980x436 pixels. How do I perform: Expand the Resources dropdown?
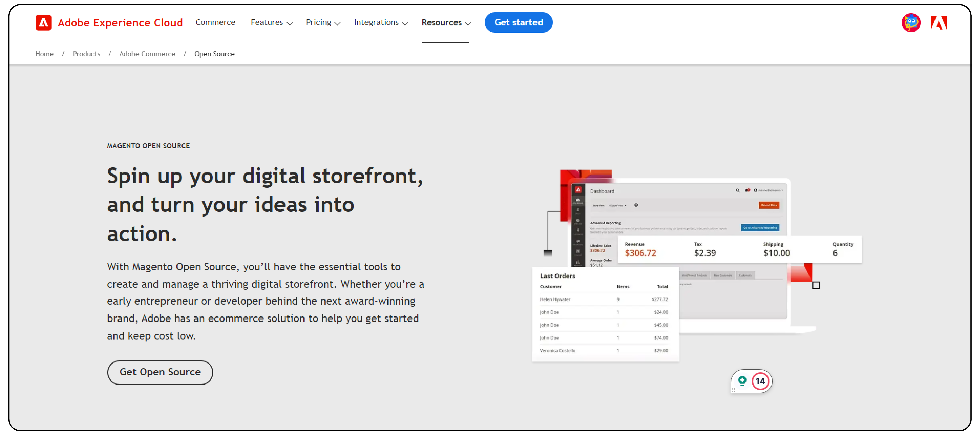(446, 23)
